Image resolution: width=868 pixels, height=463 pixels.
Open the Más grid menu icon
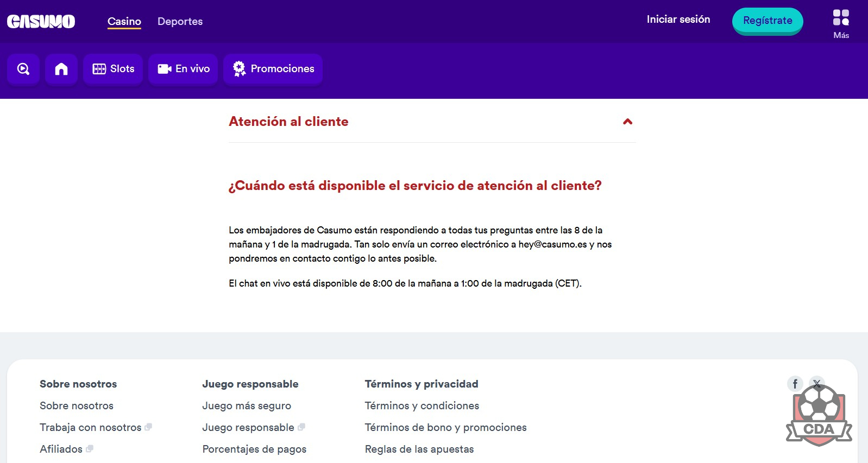[841, 24]
